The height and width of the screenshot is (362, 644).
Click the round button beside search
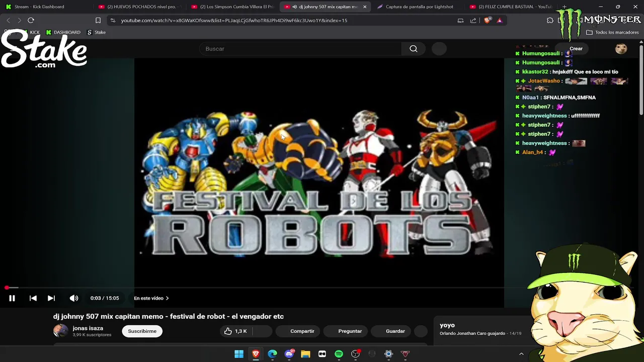tap(439, 49)
